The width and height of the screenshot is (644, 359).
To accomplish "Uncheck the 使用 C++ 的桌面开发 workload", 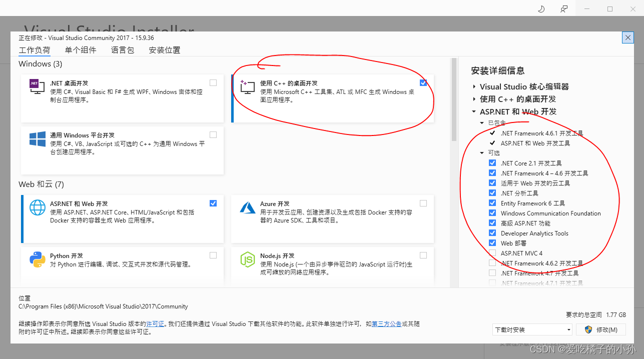I will click(x=423, y=82).
